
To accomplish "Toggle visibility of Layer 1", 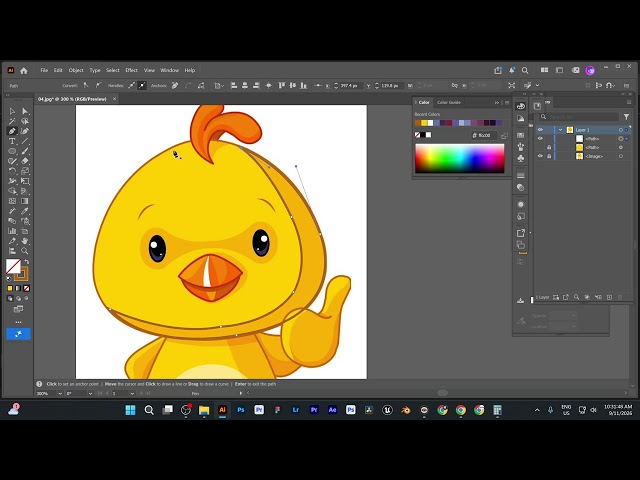I will 540,130.
